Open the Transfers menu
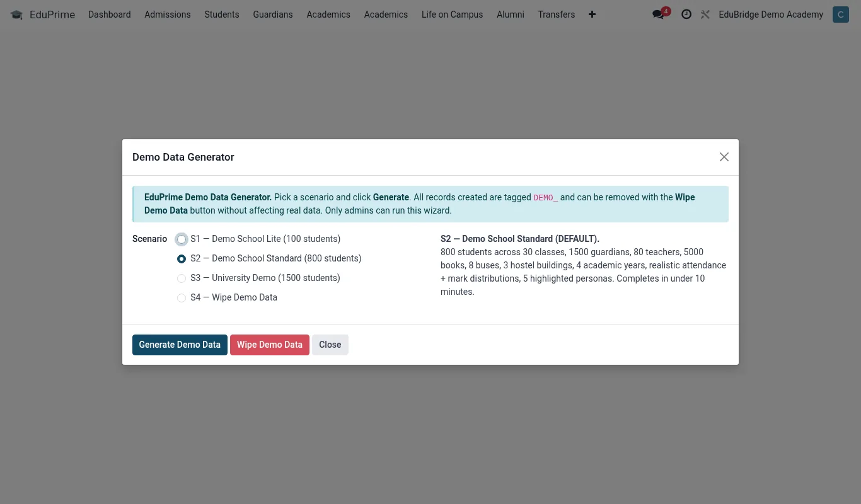The height and width of the screenshot is (504, 861). point(557,14)
